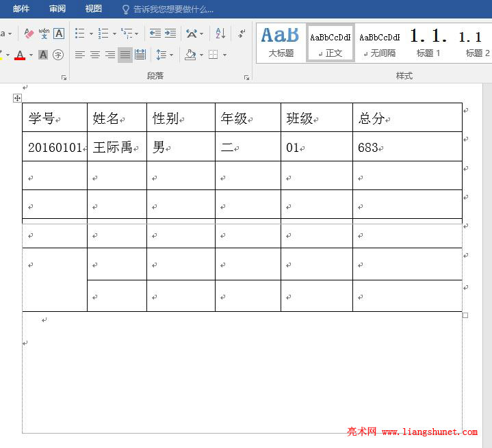Click the 姓名 header cell
492x448 pixels.
117,118
